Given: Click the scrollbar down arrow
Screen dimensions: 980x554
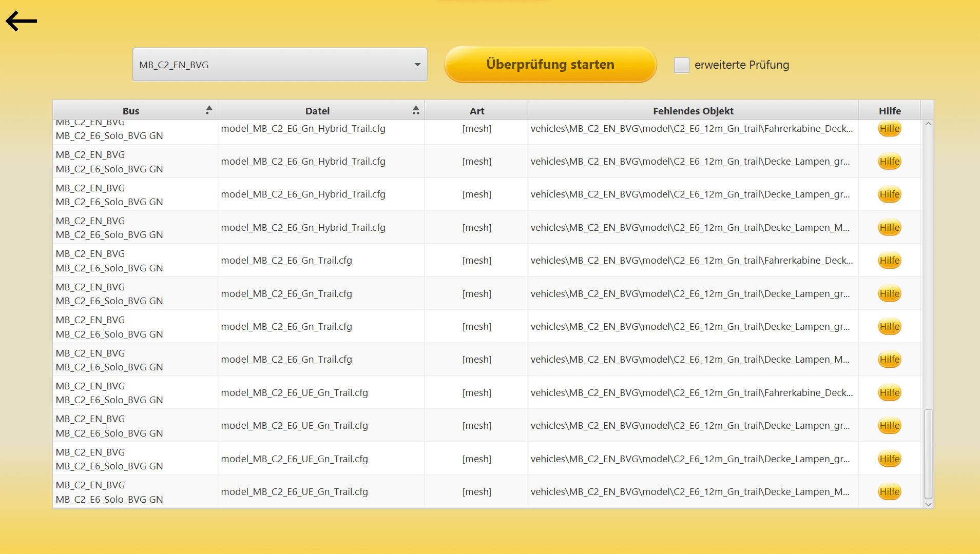Looking at the screenshot, I should [x=928, y=504].
